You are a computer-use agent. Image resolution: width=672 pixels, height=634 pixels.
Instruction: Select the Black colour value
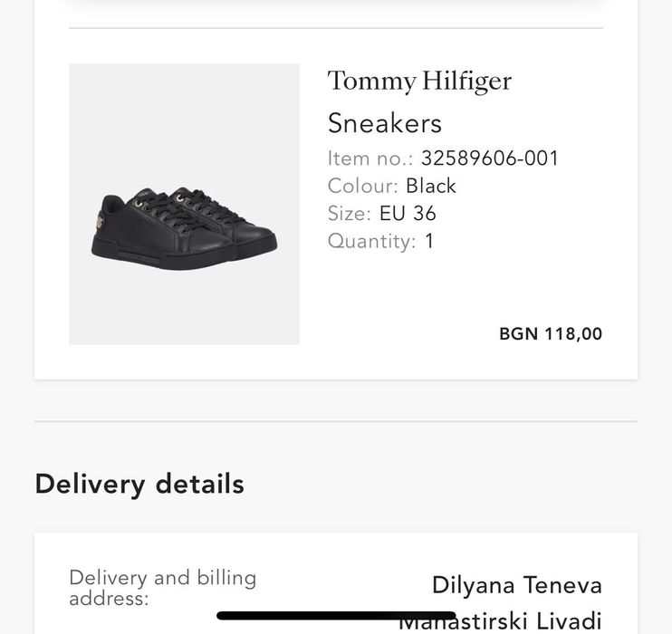pyautogui.click(x=431, y=186)
